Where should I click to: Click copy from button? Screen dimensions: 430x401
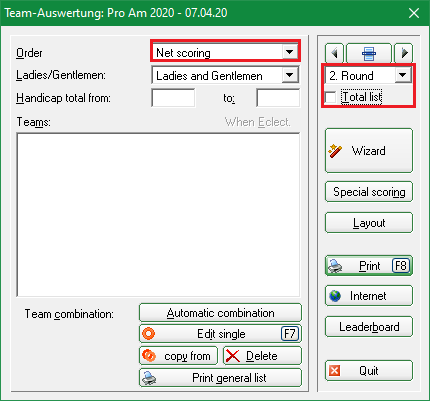178,356
